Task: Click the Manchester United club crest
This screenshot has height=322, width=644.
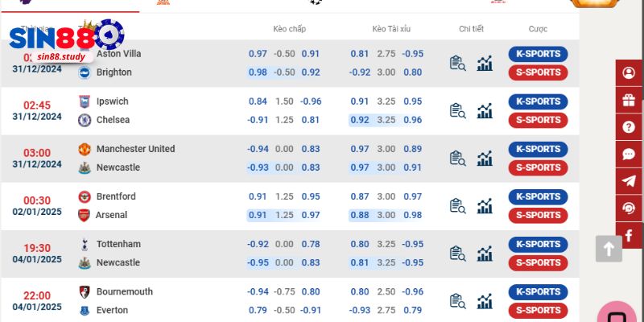Action: [x=85, y=149]
